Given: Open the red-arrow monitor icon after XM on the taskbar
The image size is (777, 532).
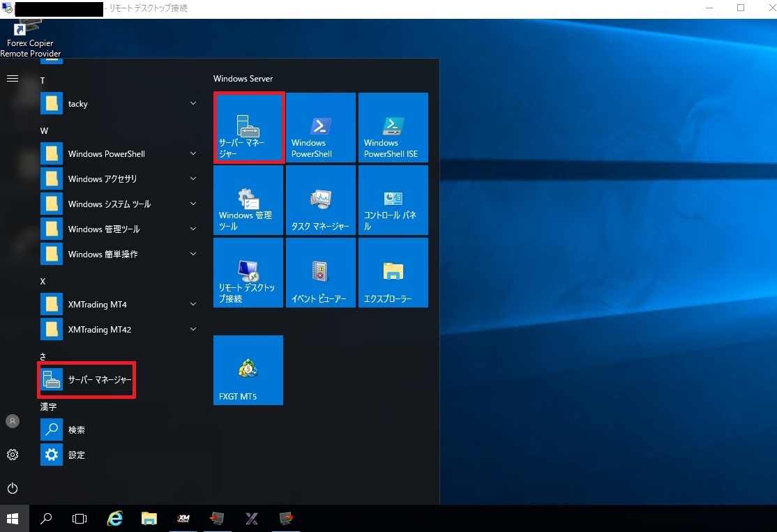Looking at the screenshot, I should coord(217,519).
